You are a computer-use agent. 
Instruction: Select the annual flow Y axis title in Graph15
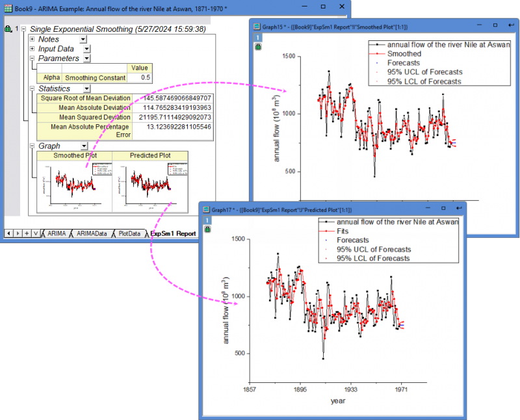276,128
